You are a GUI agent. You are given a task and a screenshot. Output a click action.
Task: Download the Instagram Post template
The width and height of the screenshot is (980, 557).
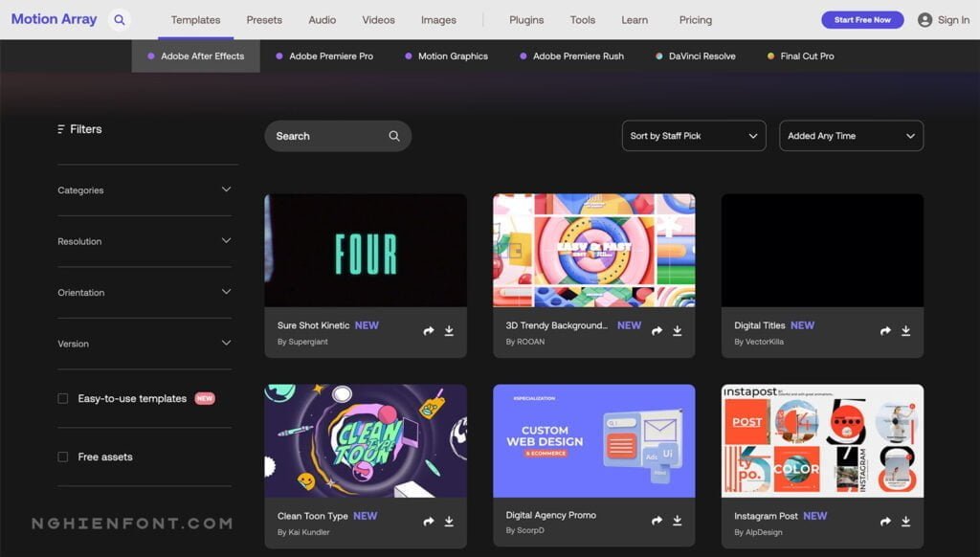(905, 522)
